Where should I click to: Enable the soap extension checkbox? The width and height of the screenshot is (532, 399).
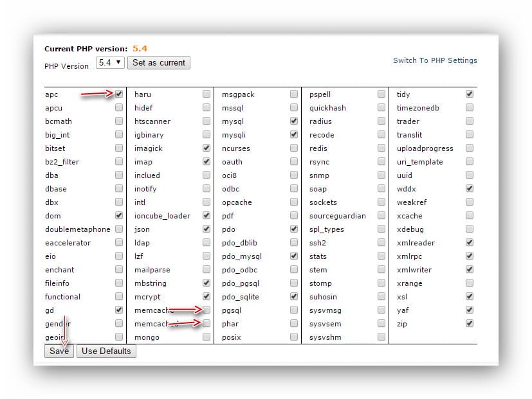pyautogui.click(x=381, y=188)
